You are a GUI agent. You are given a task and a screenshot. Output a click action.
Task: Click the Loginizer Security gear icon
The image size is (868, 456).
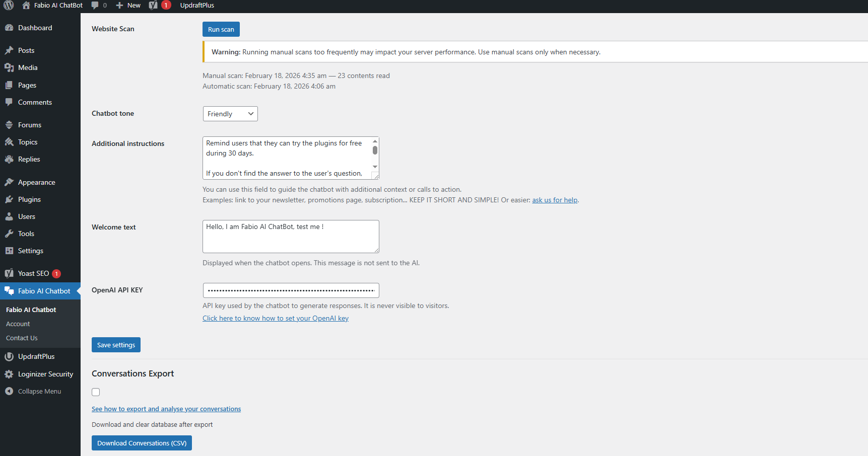click(10, 374)
